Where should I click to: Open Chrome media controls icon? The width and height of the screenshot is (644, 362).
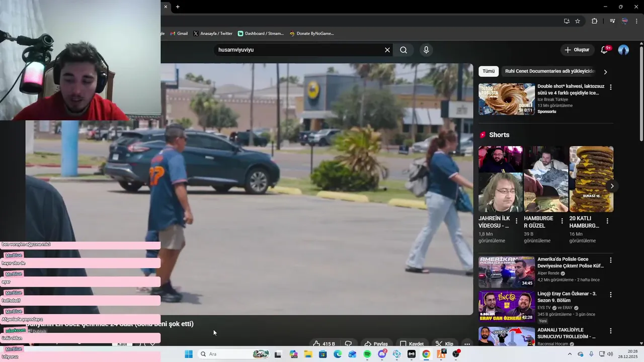pyautogui.click(x=612, y=21)
